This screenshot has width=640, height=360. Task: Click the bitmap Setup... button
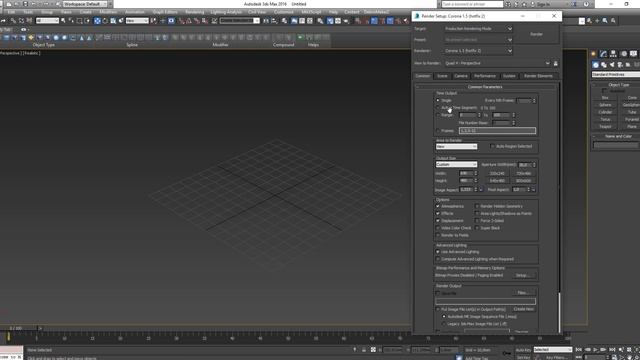523,276
